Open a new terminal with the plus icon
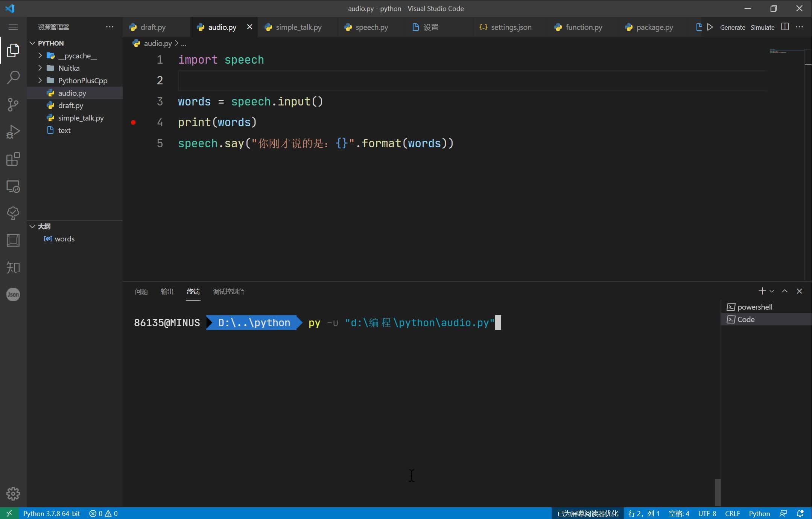The height and width of the screenshot is (519, 812). point(762,291)
